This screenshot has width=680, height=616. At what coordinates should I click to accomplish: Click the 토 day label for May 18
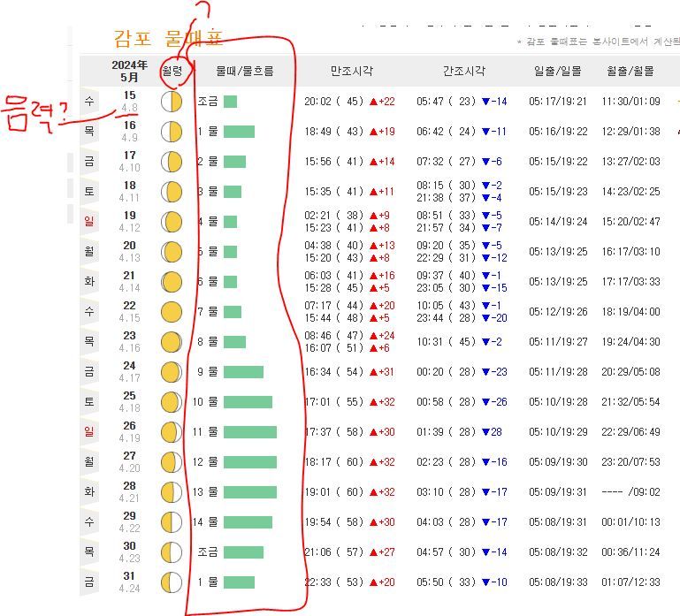coord(88,192)
